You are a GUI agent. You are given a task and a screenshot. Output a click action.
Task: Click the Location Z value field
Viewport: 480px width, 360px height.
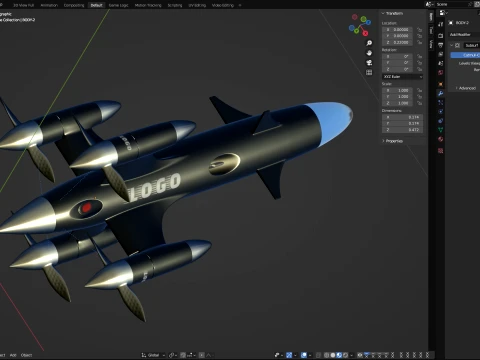[397, 42]
